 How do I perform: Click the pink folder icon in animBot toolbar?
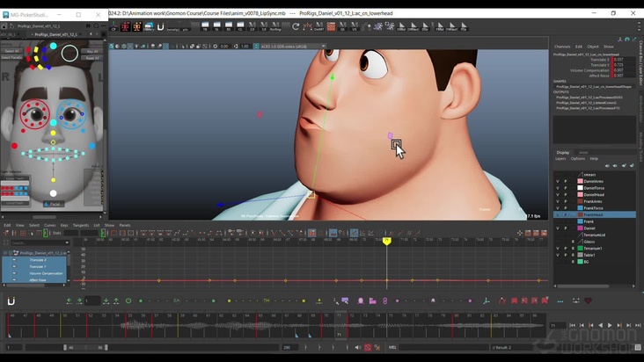point(372,300)
